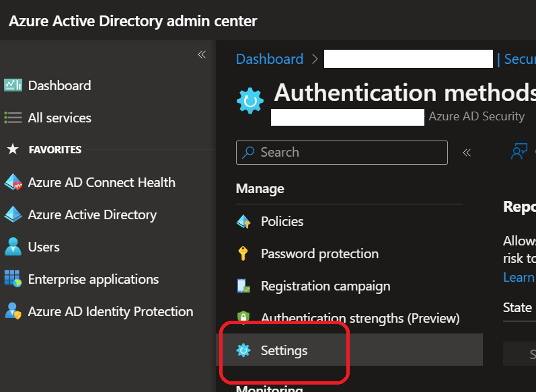Click the Policies diamond icon
Viewport: 536px width, 392px height.
pyautogui.click(x=243, y=221)
